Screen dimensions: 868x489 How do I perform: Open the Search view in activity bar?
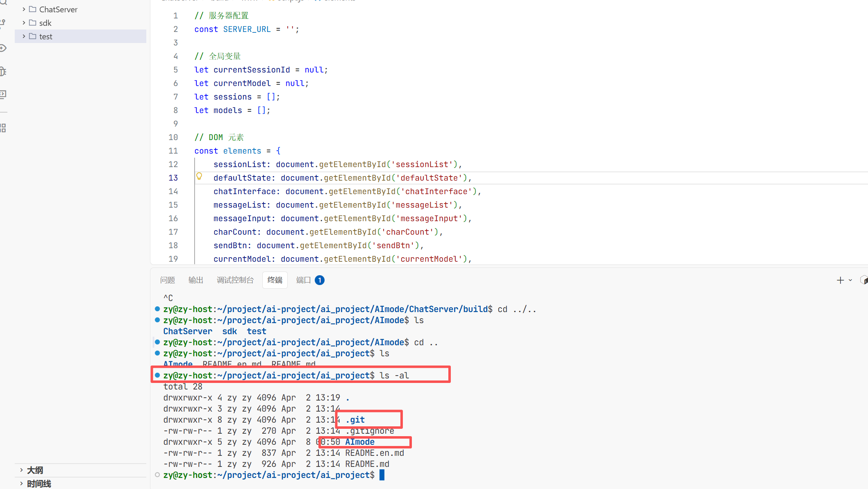pyautogui.click(x=3, y=2)
